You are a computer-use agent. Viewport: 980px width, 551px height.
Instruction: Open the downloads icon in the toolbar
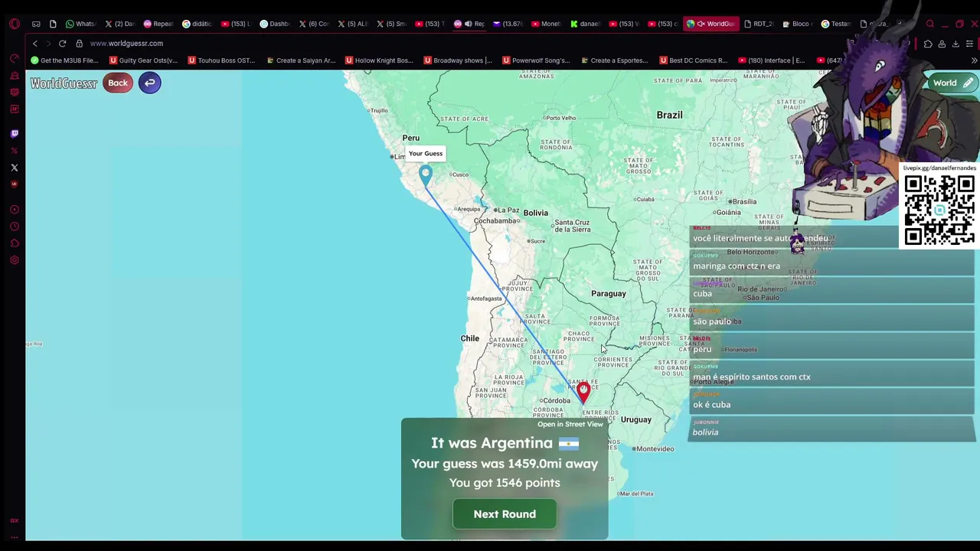(x=955, y=44)
